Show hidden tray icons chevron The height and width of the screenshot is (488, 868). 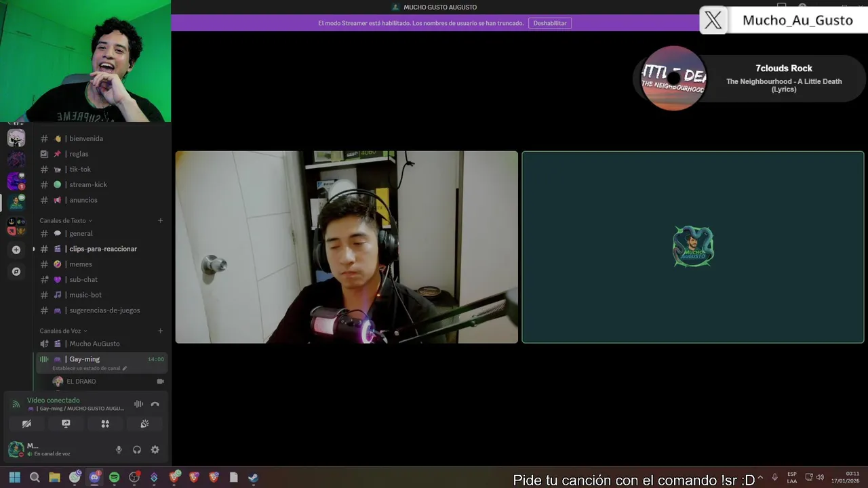point(760,477)
